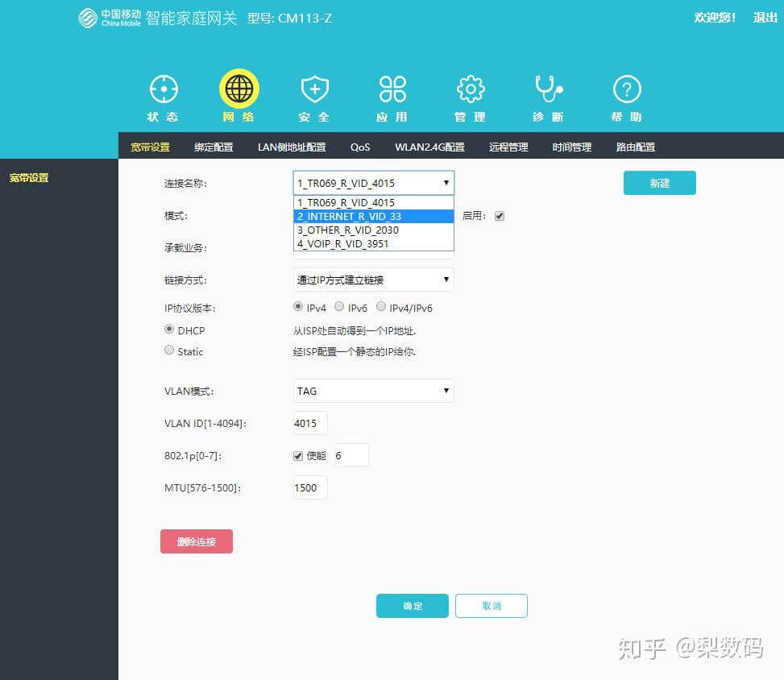The image size is (784, 680).
Task: Open the VLAN模式 TAG dropdown
Action: pos(373,391)
